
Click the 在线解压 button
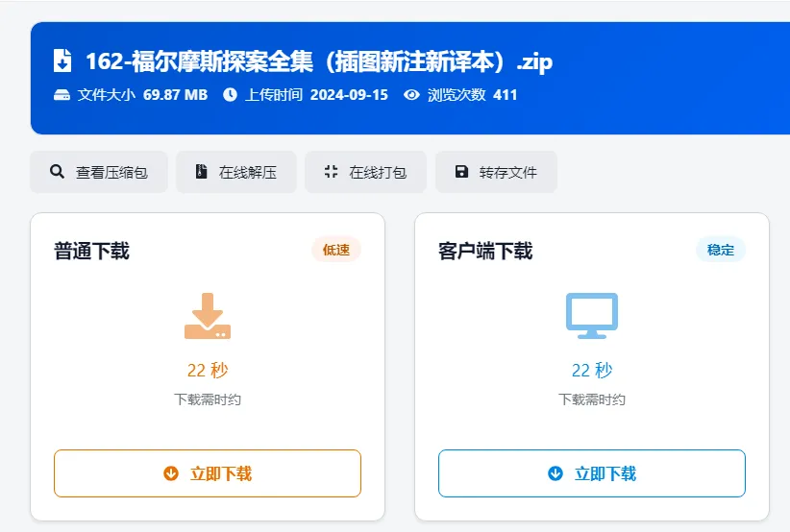tap(236, 172)
